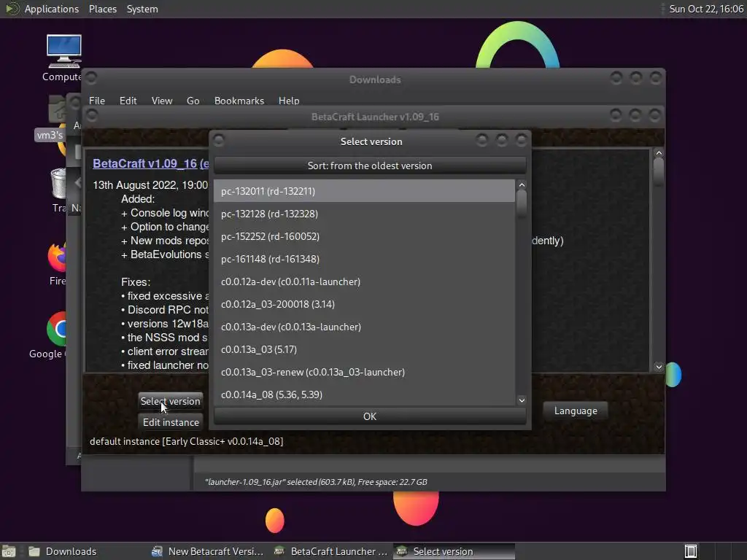Image resolution: width=747 pixels, height=560 pixels.
Task: Click the MATE logo in top panel
Action: pos(12,9)
